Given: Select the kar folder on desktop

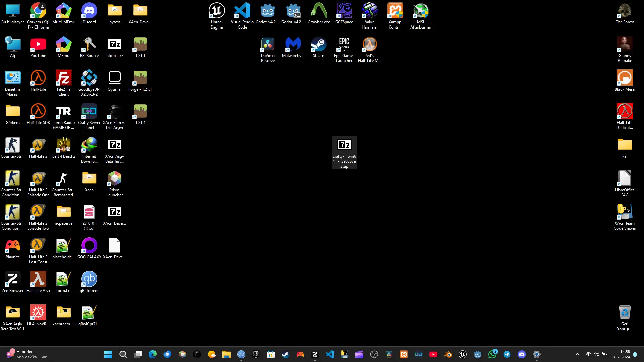Looking at the screenshot, I should [x=625, y=148].
